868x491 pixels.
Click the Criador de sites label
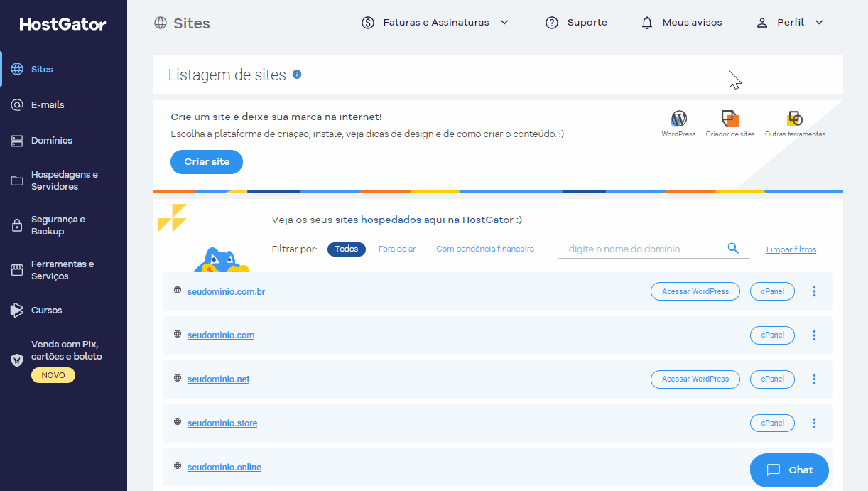(x=730, y=134)
